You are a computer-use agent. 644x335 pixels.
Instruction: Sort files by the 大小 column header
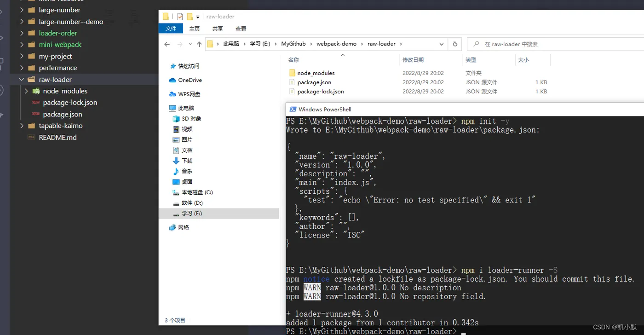click(523, 60)
